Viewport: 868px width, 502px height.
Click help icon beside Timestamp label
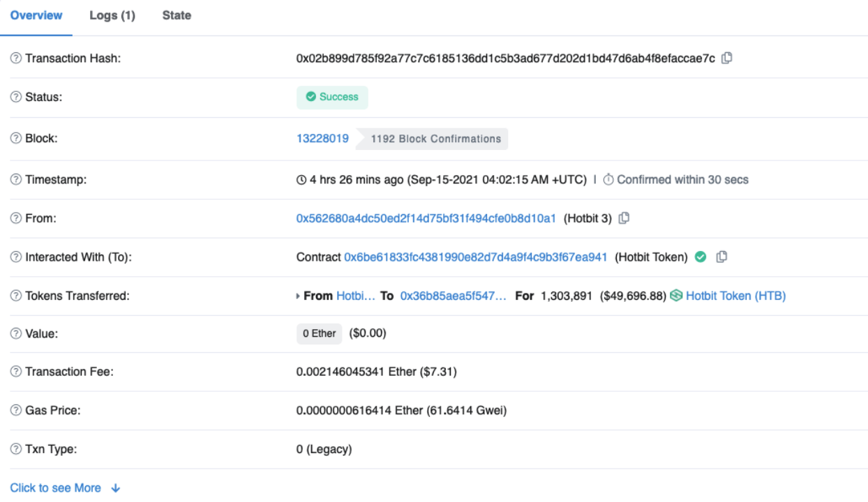click(15, 180)
